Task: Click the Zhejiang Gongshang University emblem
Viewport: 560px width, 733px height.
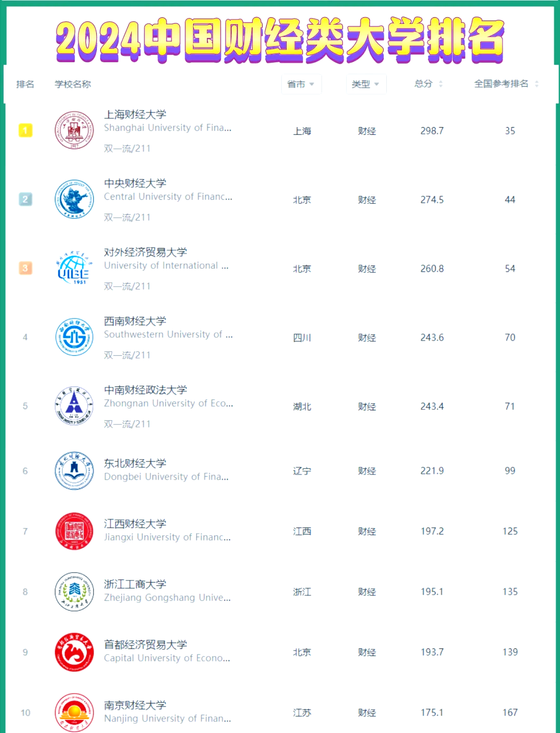Action: [x=74, y=592]
